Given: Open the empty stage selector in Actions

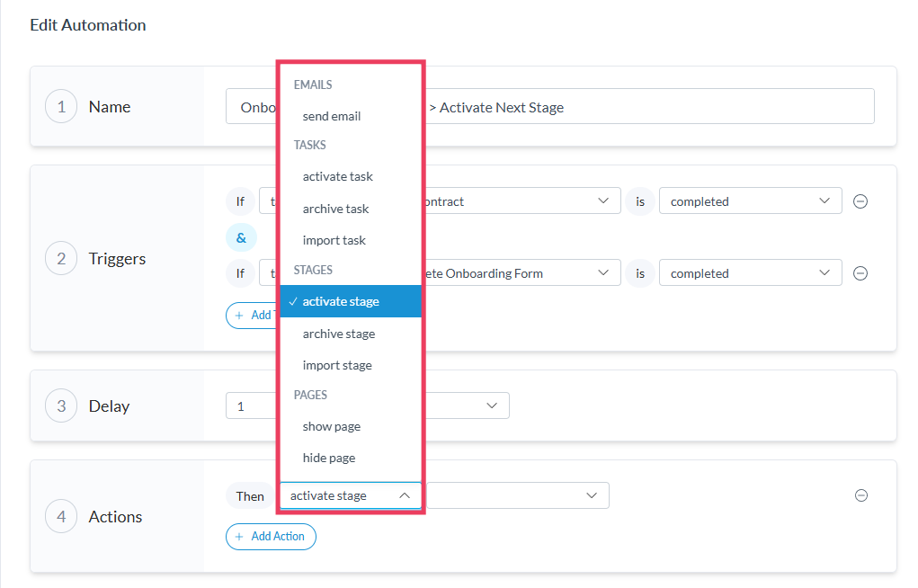Looking at the screenshot, I should pos(517,495).
